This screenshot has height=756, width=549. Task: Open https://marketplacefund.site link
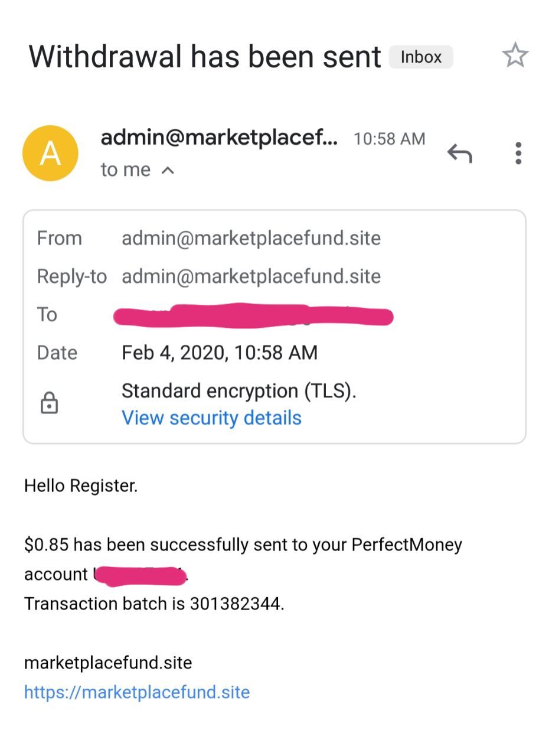click(x=137, y=692)
